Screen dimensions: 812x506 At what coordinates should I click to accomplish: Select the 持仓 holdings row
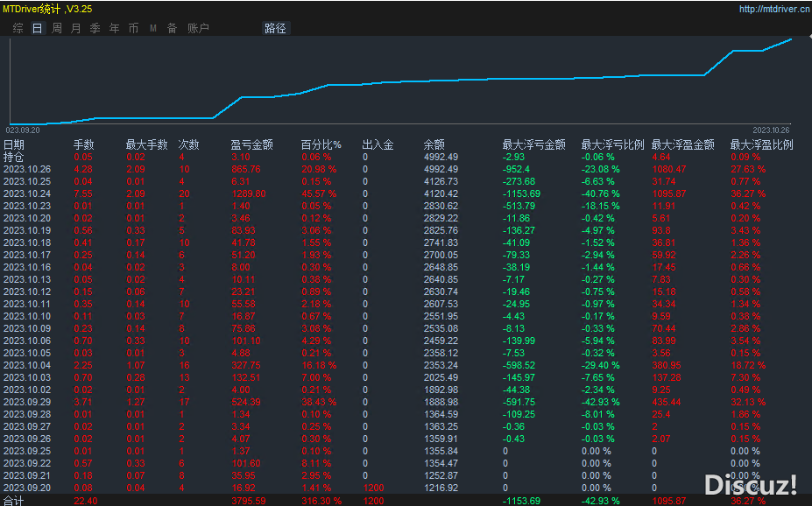(x=406, y=157)
